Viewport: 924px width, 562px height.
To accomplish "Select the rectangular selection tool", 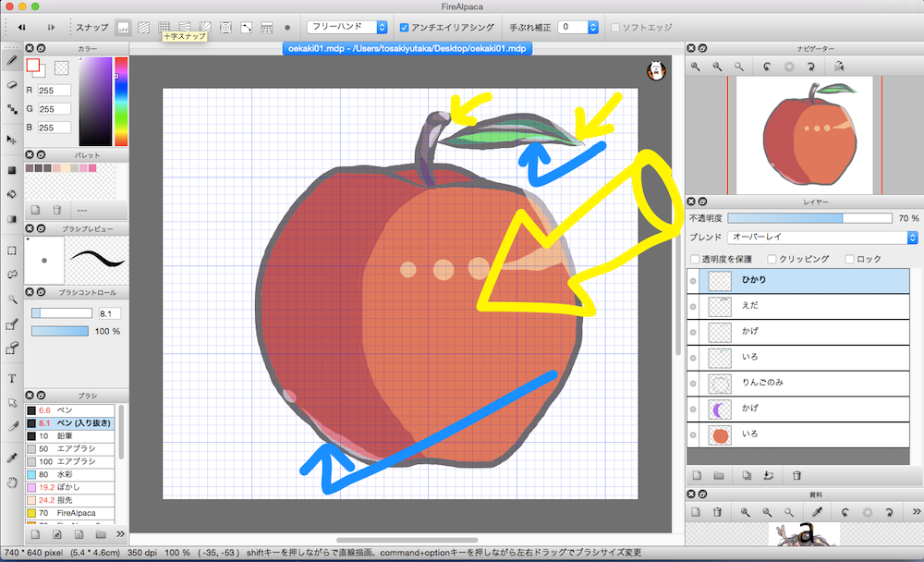I will [x=12, y=250].
